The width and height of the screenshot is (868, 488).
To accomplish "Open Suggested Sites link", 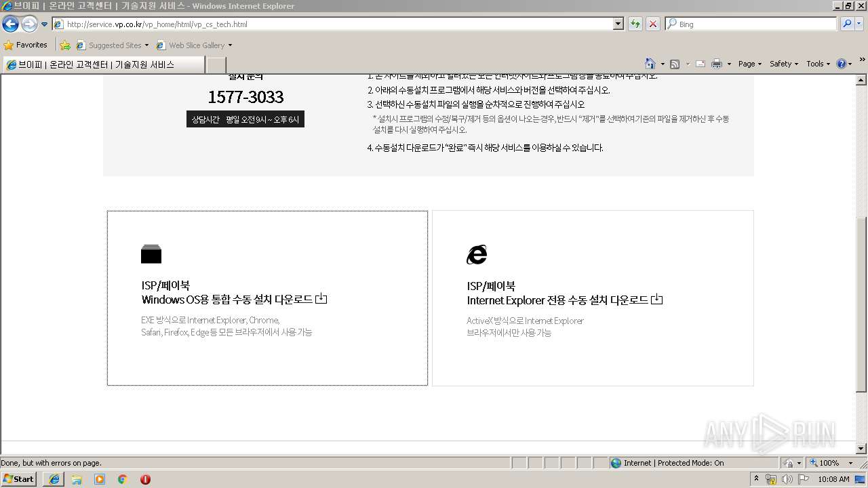I will click(112, 45).
